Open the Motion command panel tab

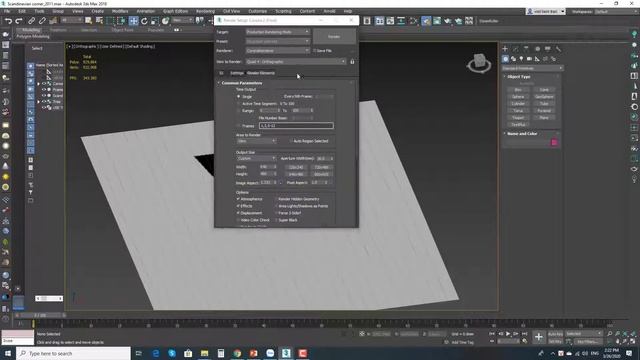(x=537, y=49)
